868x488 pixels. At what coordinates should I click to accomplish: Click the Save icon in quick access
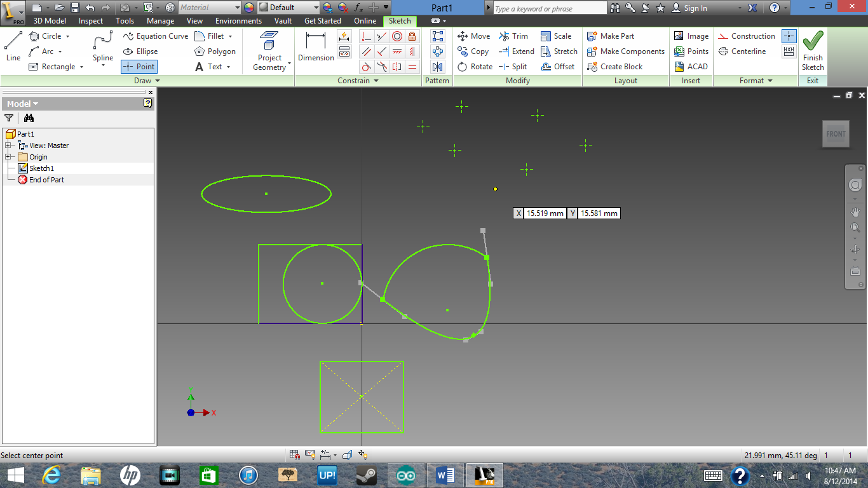pos(75,8)
